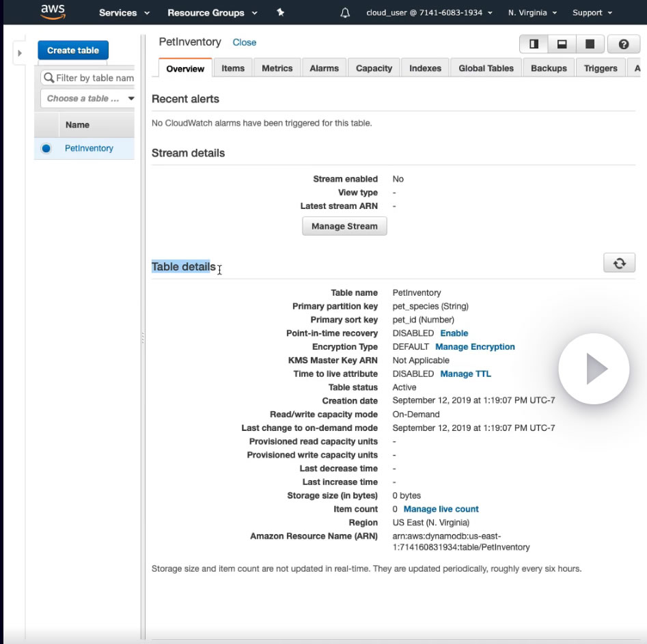
Task: Open the Resource Groups dropdown
Action: click(212, 13)
